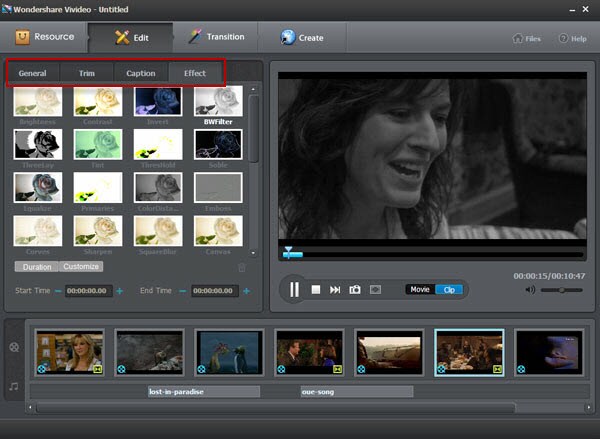This screenshot has width=600, height=439.
Task: Select the General sub-tab
Action: (x=33, y=73)
